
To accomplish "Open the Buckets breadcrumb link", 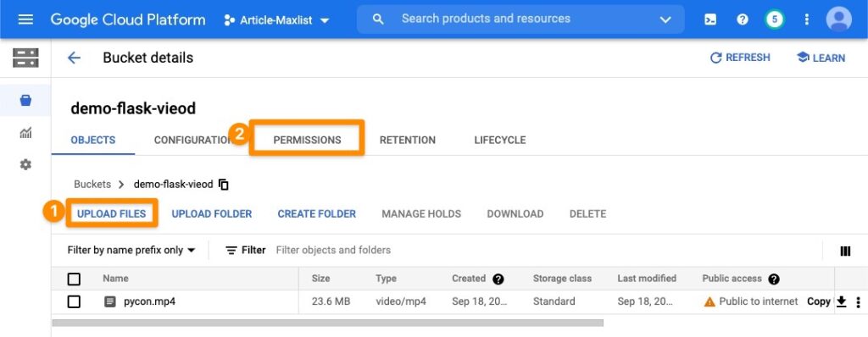I will pos(92,185).
